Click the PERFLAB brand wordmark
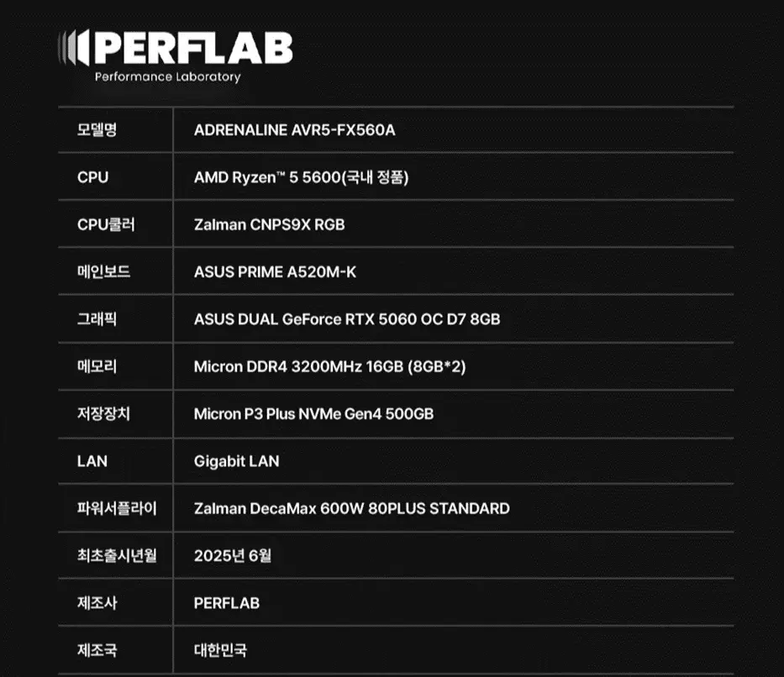 [x=193, y=48]
